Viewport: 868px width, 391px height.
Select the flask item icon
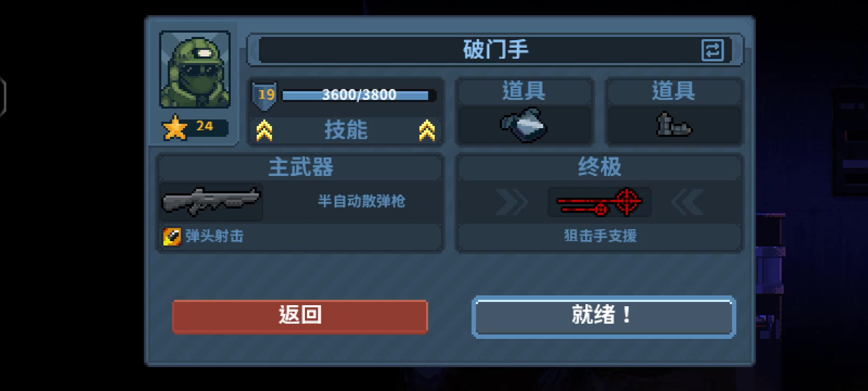(524, 125)
